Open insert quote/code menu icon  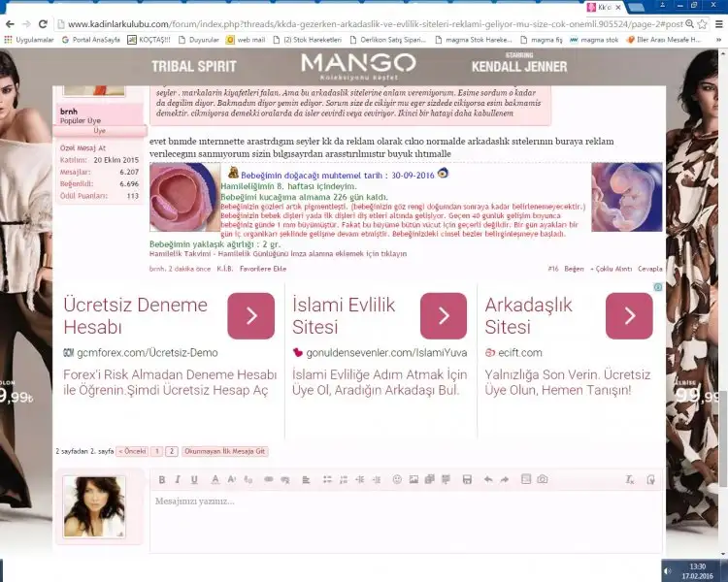447,479
